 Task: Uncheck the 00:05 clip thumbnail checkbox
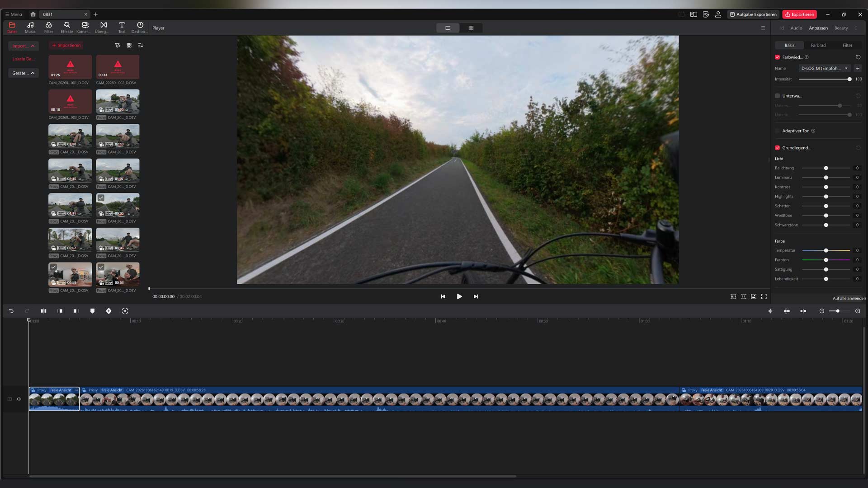click(x=101, y=198)
